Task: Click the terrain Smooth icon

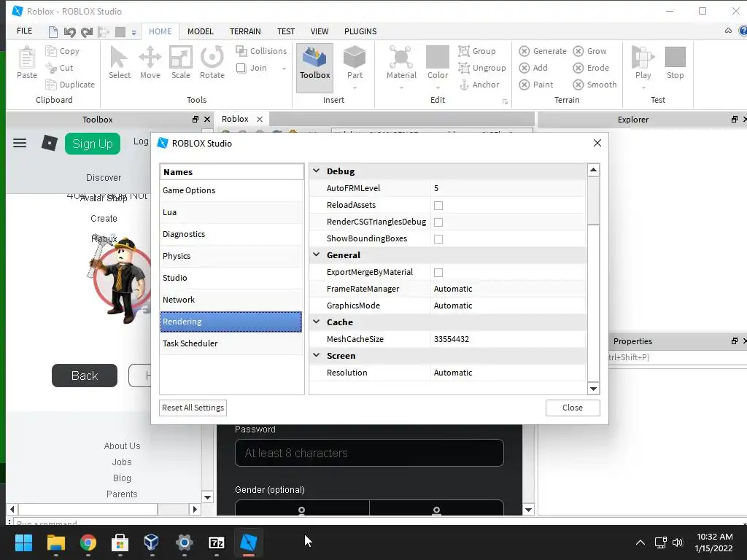Action: pyautogui.click(x=578, y=85)
